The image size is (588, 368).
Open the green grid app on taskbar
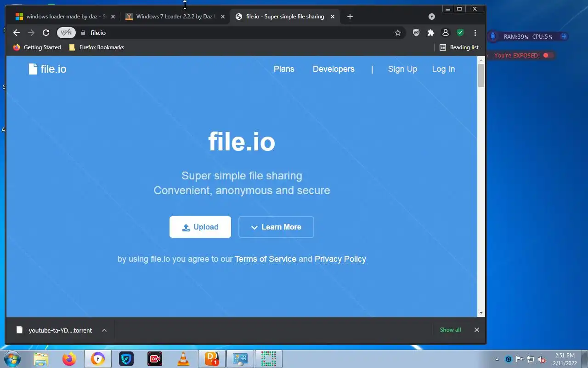pyautogui.click(x=269, y=359)
